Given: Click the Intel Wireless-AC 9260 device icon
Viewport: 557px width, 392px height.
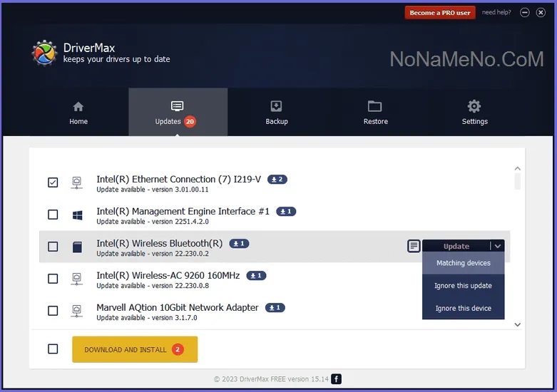Looking at the screenshot, I should (77, 279).
